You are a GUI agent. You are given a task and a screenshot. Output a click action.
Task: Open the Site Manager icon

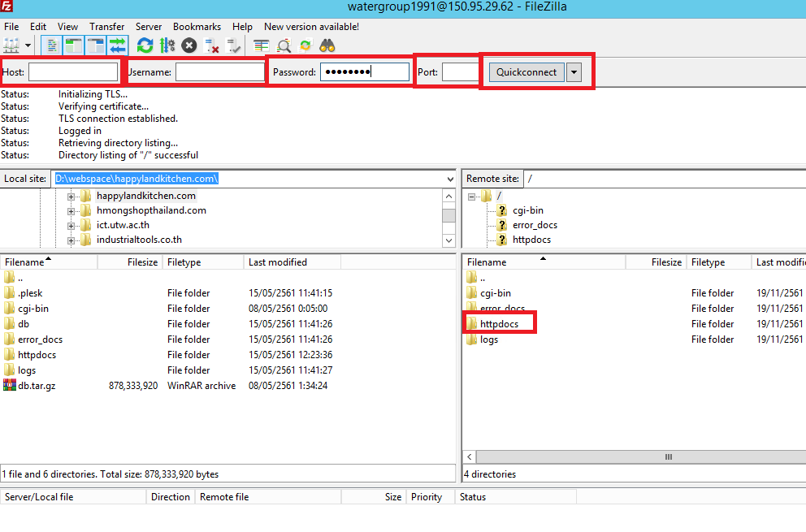(11, 45)
